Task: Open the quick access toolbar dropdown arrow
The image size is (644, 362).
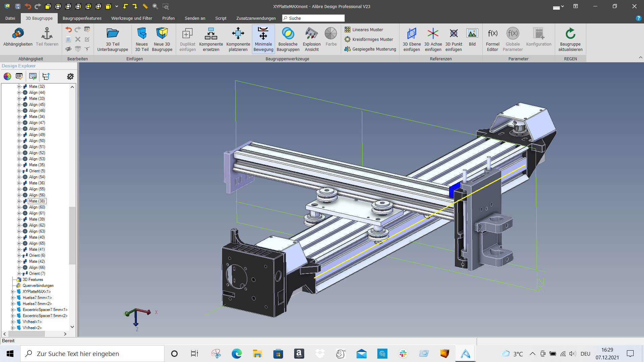Action: coord(117,6)
